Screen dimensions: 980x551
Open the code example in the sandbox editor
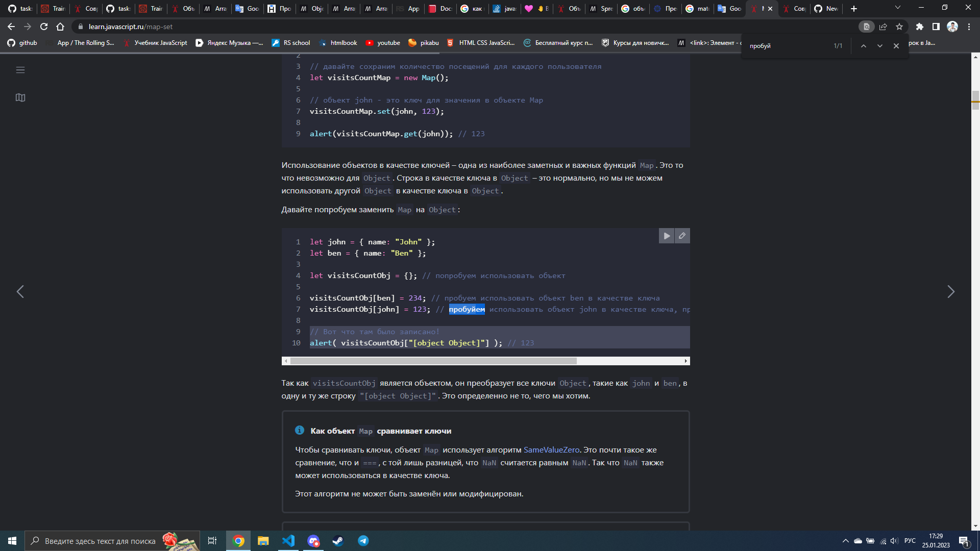coord(682,236)
